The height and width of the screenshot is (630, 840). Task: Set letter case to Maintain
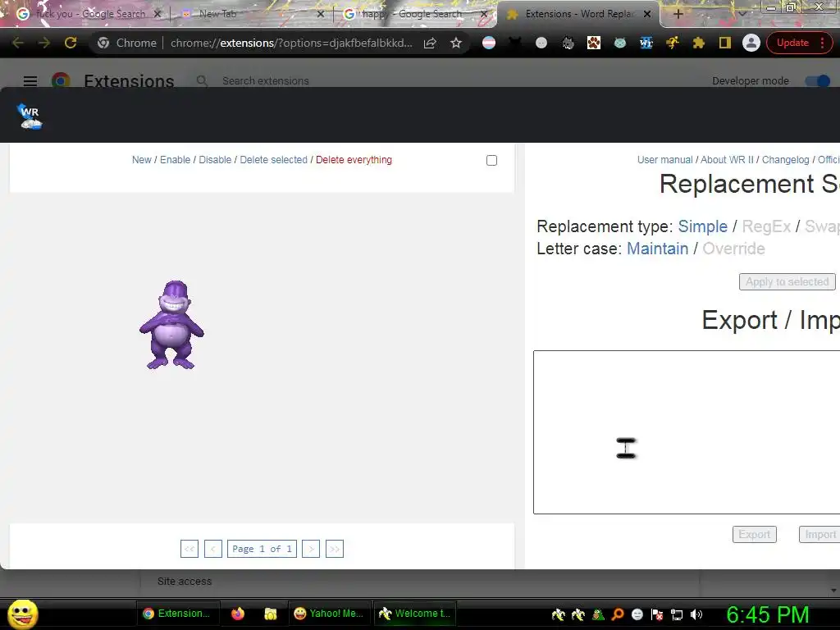pyautogui.click(x=657, y=249)
